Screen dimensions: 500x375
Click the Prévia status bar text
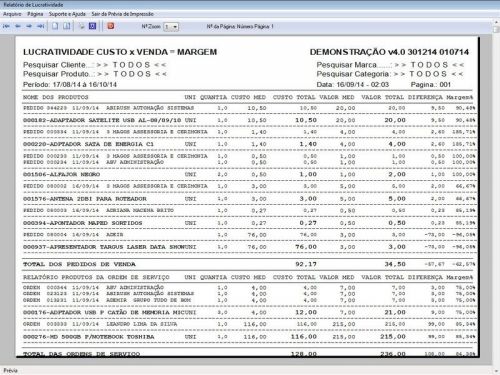click(10, 370)
